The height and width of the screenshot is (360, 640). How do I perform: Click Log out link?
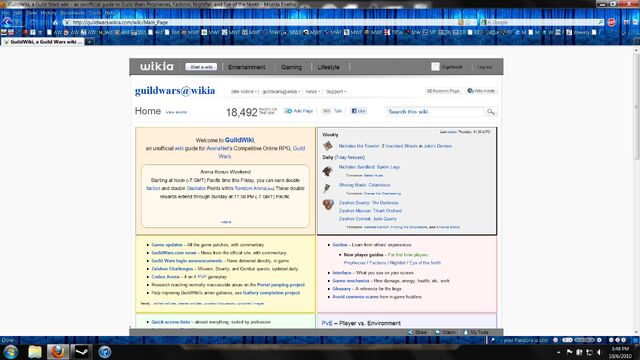coord(485,67)
